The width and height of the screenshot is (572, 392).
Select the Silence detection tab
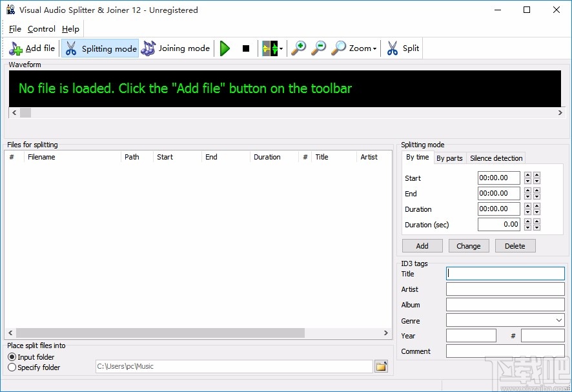point(496,158)
